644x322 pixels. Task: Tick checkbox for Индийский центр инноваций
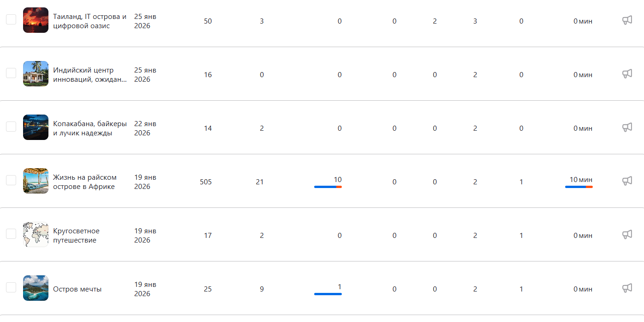click(x=11, y=73)
